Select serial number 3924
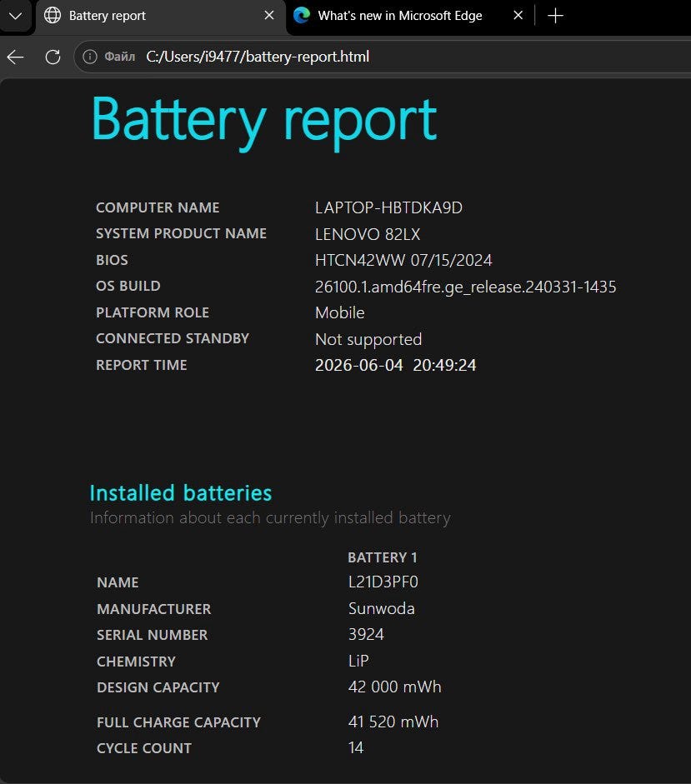This screenshot has width=691, height=784. click(x=366, y=635)
